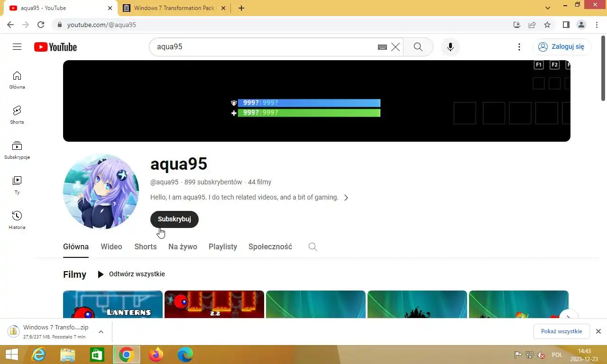Open a new browser tab

(241, 8)
